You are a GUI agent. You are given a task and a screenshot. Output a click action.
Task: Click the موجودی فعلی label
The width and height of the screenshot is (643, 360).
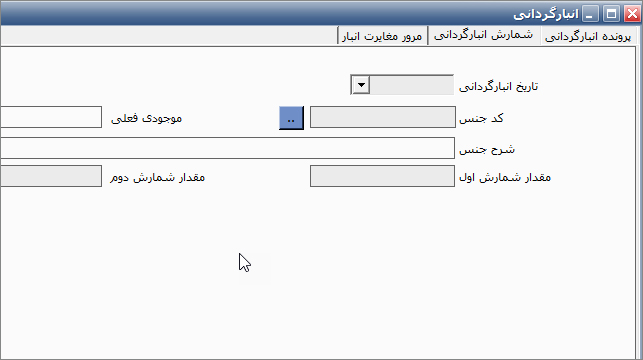click(x=146, y=118)
